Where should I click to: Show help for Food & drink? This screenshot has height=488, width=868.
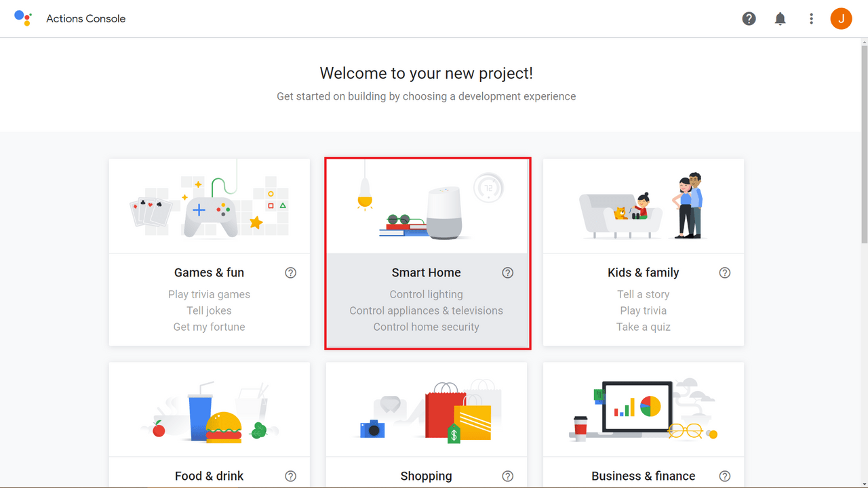[x=291, y=476]
